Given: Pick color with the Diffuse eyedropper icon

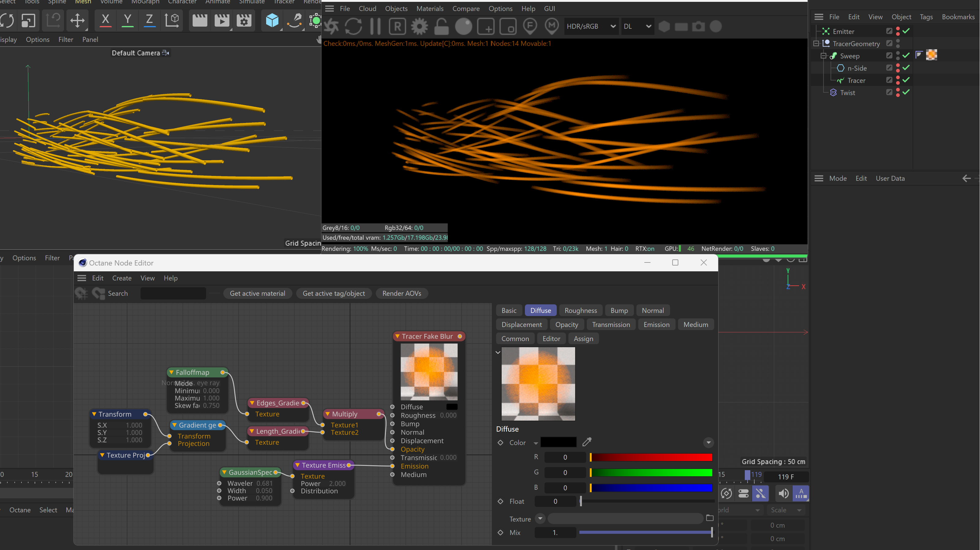Looking at the screenshot, I should 587,442.
